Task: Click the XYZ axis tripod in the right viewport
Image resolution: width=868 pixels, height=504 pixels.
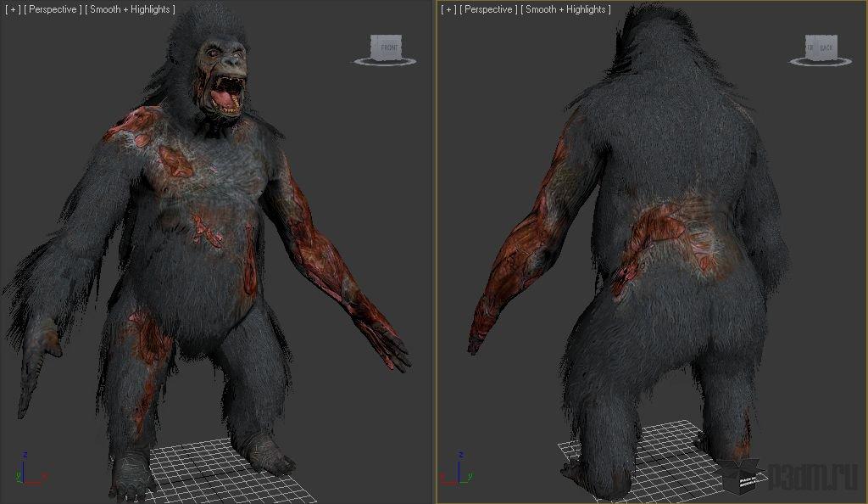Action: [457, 470]
